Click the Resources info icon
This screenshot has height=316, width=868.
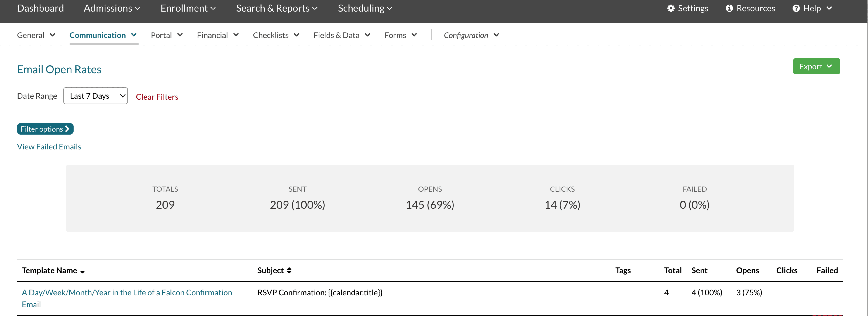[x=729, y=8]
